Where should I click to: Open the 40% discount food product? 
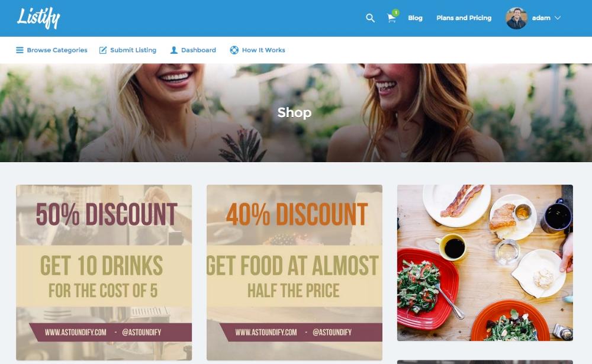[x=294, y=272]
